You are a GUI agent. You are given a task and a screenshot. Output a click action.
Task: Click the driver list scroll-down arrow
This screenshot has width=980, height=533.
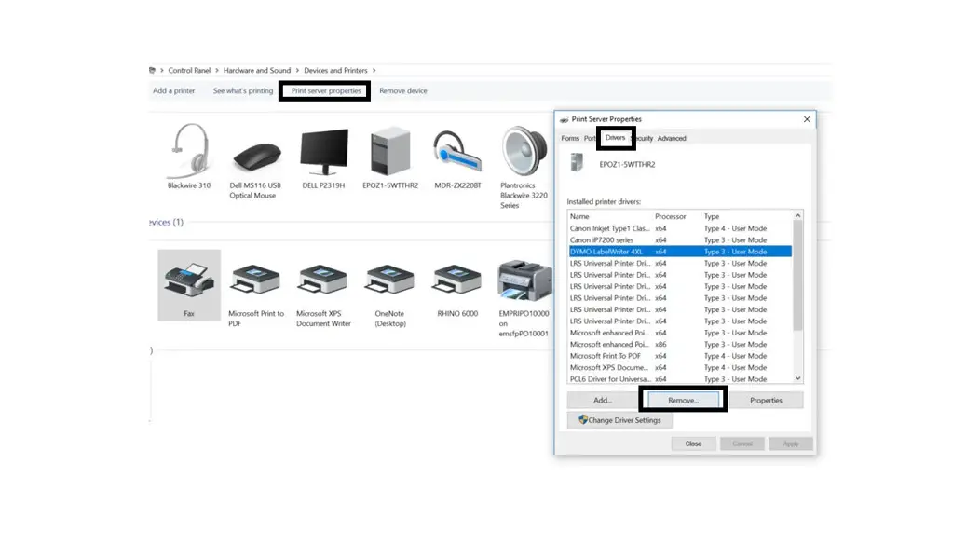pos(797,378)
